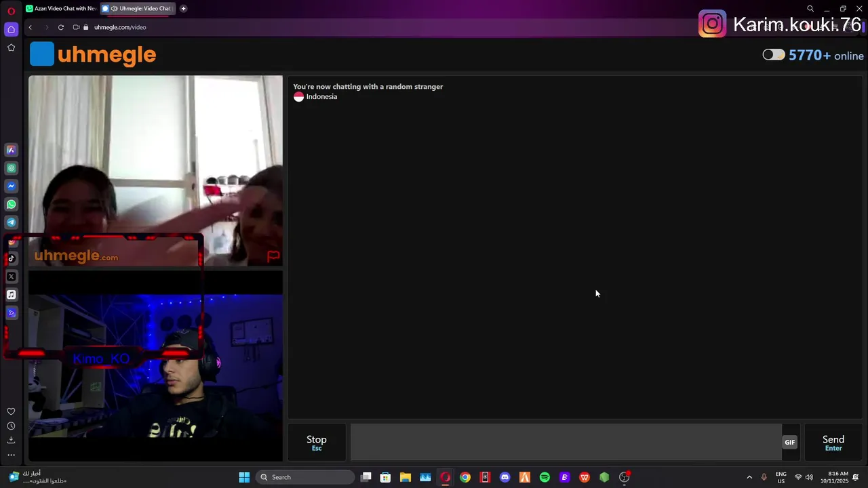
Task: Click the taskbar Search box
Action: click(304, 477)
